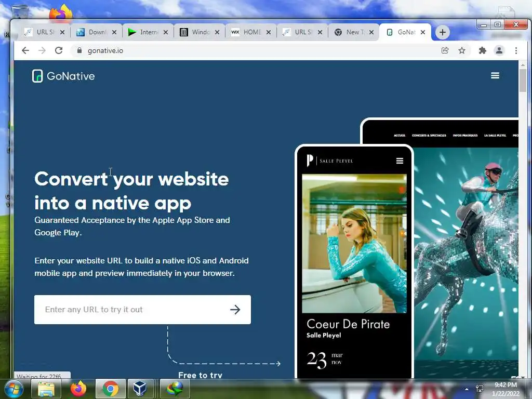Open the Extensions puzzle icon
This screenshot has height=399, width=532.
pos(482,50)
